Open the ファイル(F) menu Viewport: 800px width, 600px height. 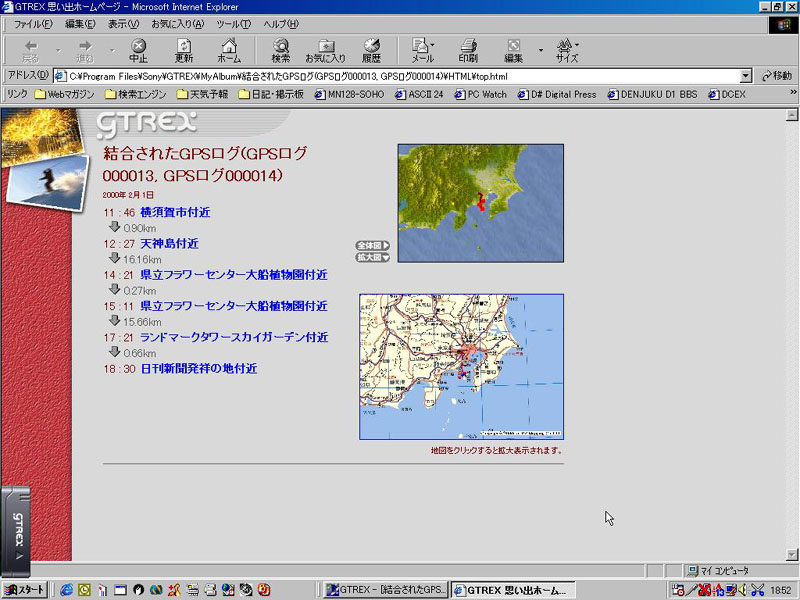(33, 23)
